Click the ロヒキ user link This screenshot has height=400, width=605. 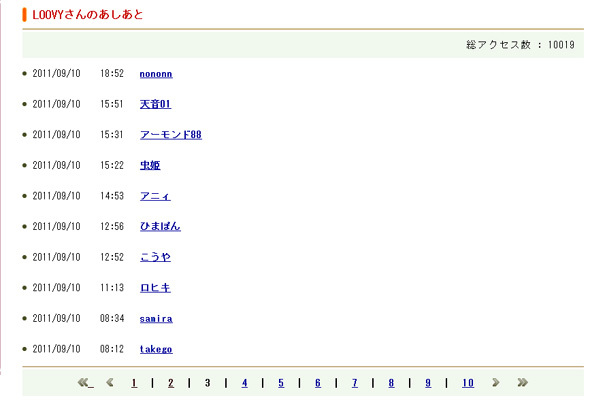[x=155, y=288]
